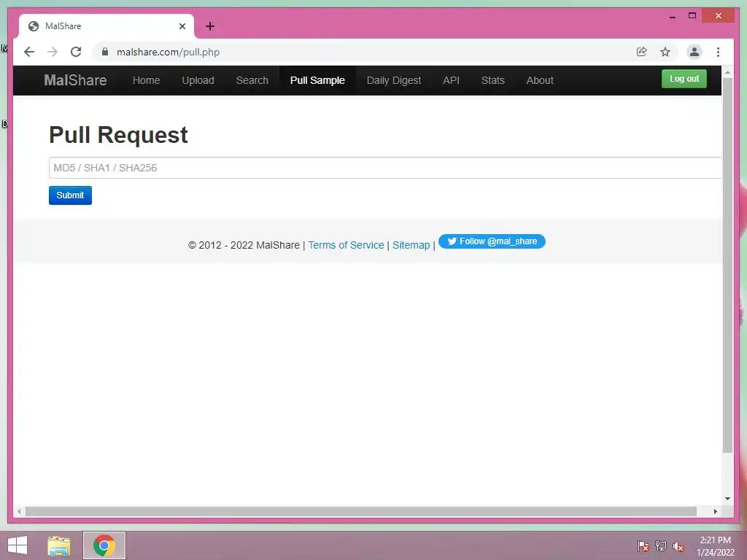The width and height of the screenshot is (747, 560).
Task: Open the Action Center flag icon
Action: coord(643,546)
